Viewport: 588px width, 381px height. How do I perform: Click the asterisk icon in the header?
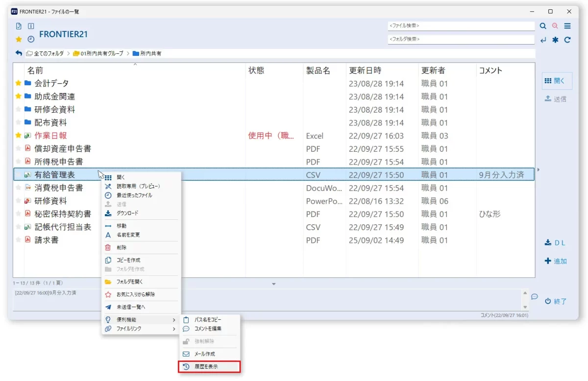(x=555, y=40)
